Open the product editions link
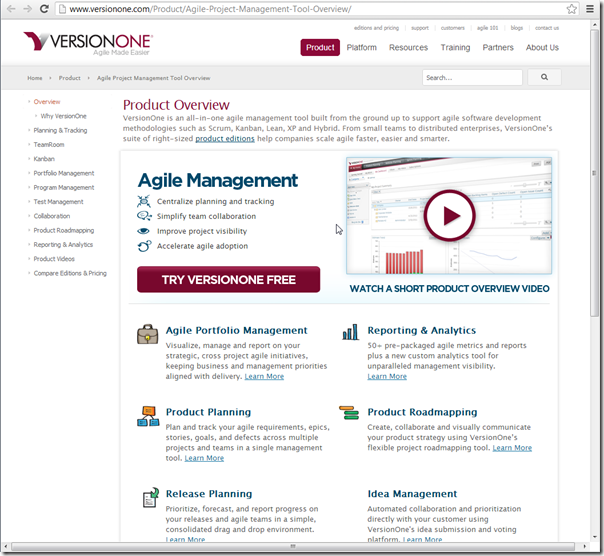 tap(224, 139)
